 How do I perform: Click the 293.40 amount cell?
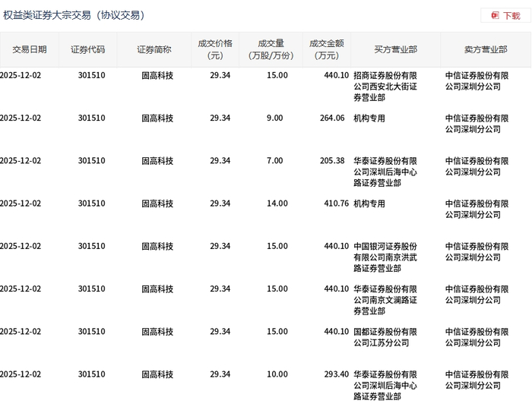[x=336, y=374]
